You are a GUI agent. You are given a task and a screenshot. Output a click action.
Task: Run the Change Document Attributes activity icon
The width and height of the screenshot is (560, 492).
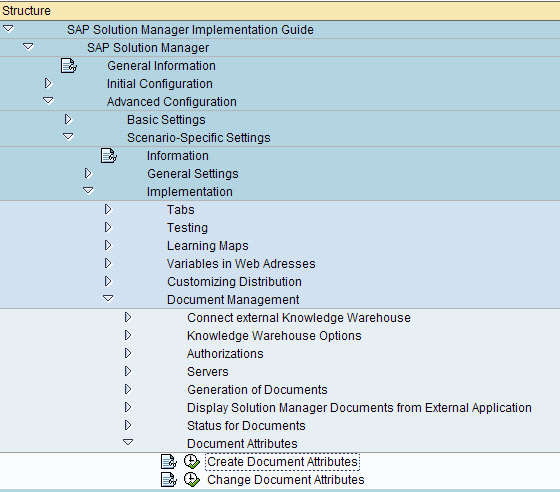[192, 480]
